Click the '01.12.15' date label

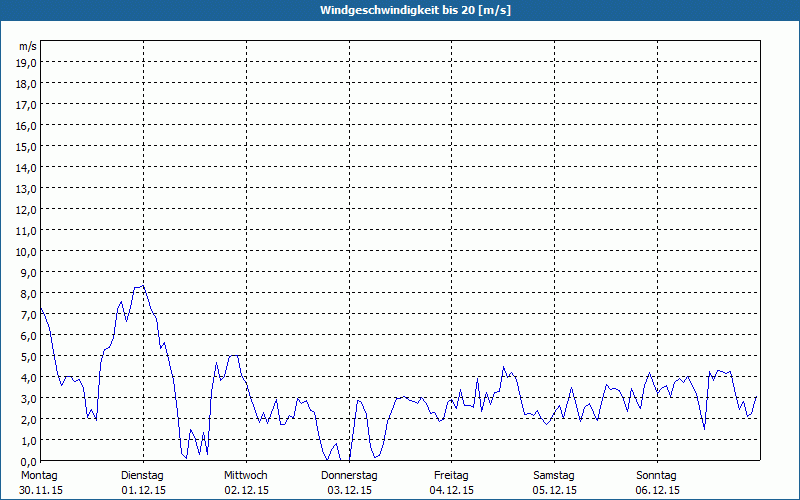tap(143, 490)
